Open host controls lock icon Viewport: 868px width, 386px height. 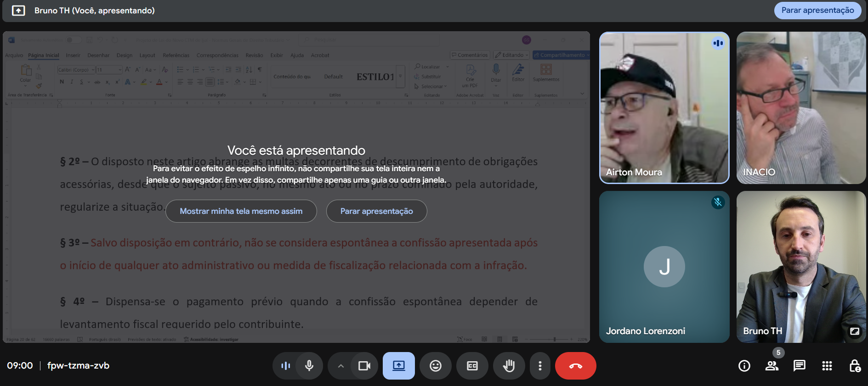(x=855, y=366)
